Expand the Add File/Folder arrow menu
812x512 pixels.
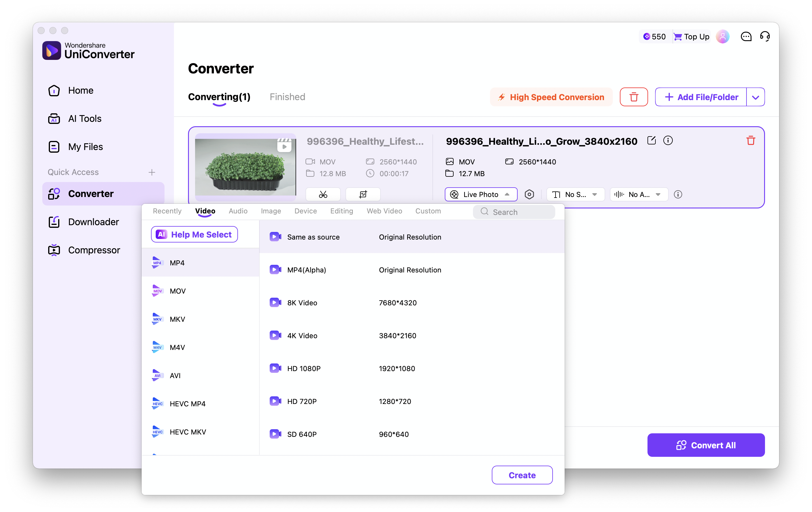pyautogui.click(x=755, y=97)
